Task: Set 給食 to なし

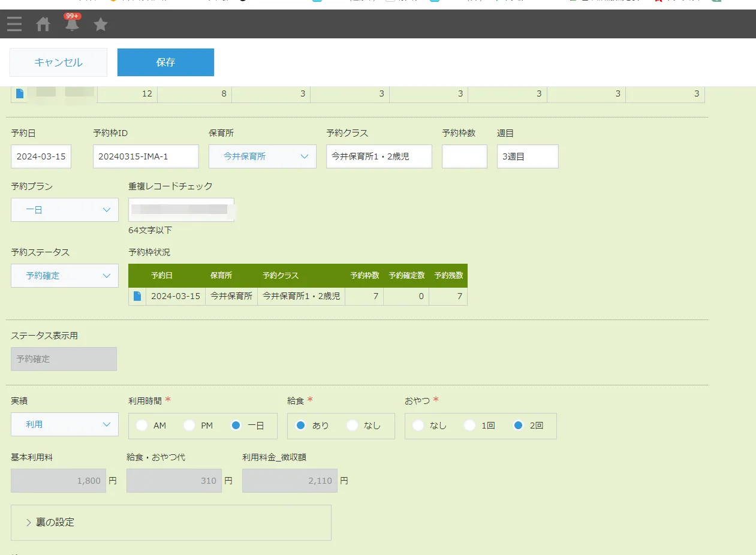Action: [353, 426]
